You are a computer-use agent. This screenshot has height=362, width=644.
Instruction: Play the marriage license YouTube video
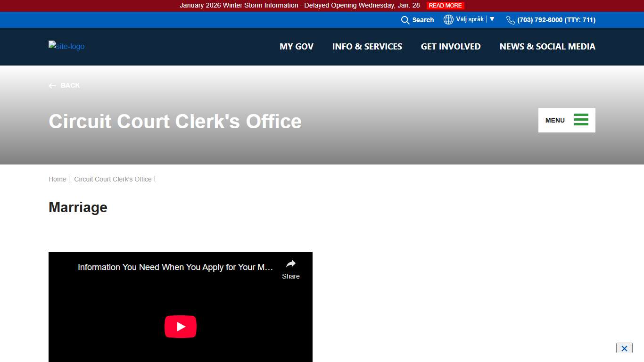tap(181, 327)
